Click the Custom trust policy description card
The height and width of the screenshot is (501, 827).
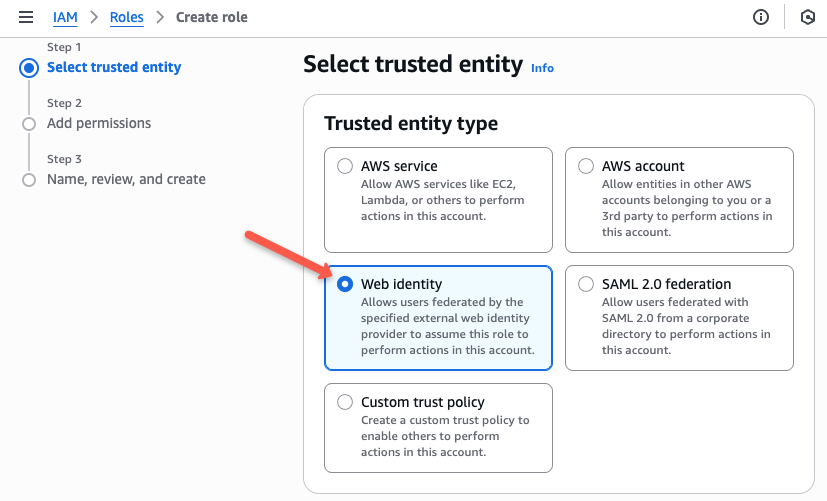(438, 428)
